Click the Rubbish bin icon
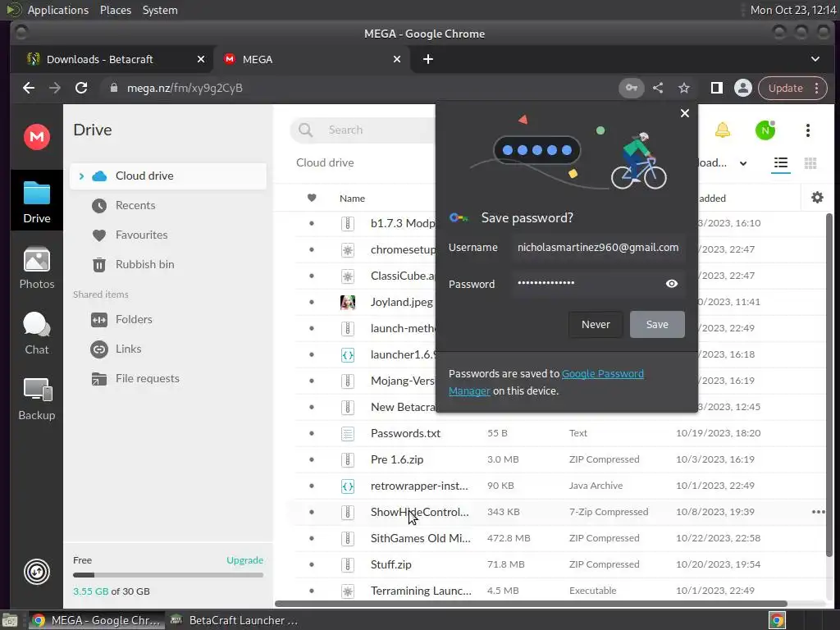Viewport: 840px width, 630px height. 99,265
